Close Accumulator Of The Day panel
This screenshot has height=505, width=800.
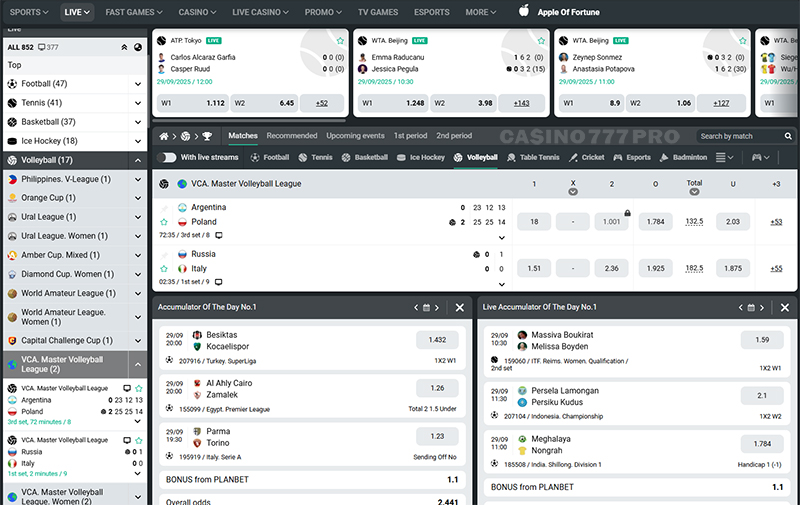(x=460, y=308)
